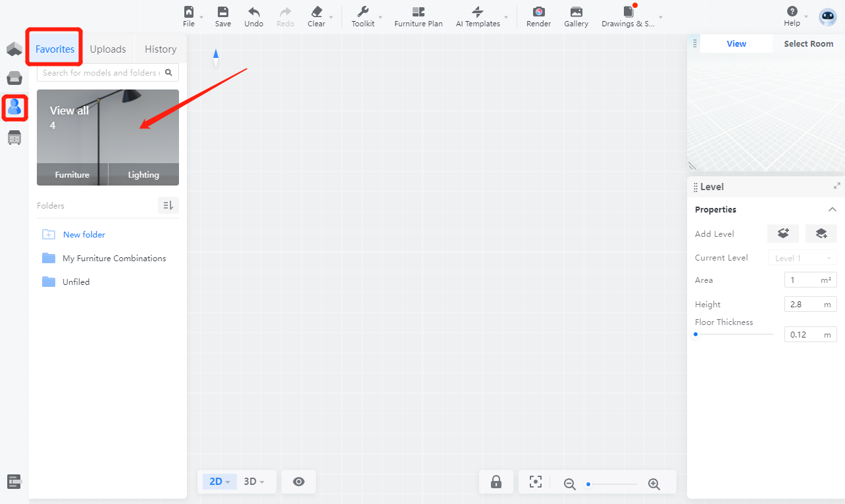The height and width of the screenshot is (504, 845).
Task: Open the furniture library sidebar icon
Action: click(x=14, y=79)
